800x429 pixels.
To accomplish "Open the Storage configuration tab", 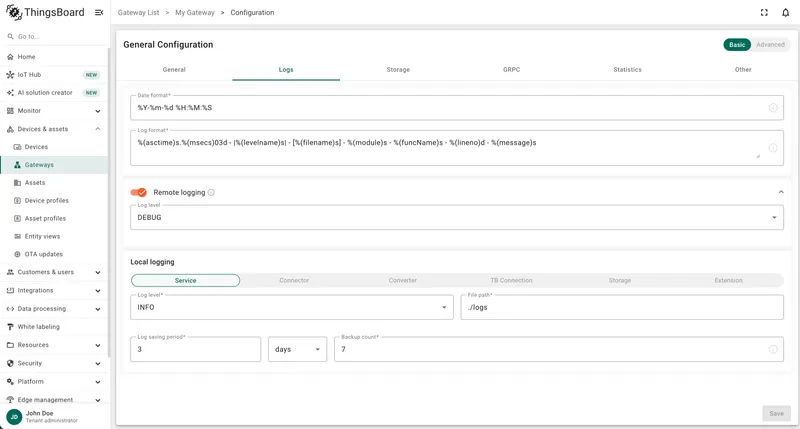I will pyautogui.click(x=398, y=70).
